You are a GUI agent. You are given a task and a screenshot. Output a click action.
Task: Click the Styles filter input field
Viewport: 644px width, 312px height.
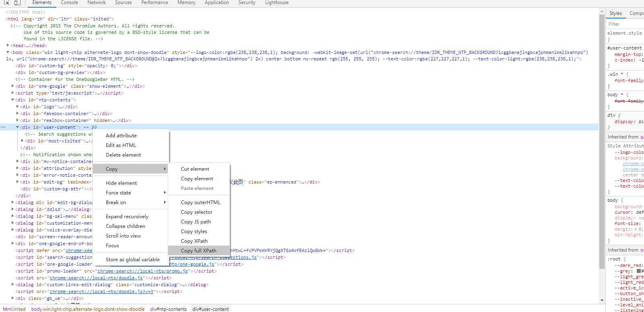point(625,24)
